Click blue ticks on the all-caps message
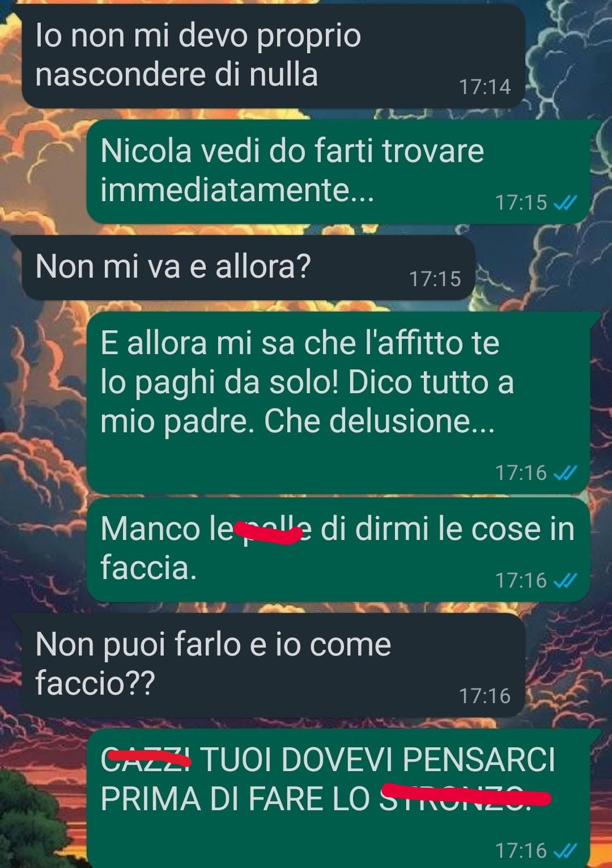The height and width of the screenshot is (868, 612). [x=565, y=850]
